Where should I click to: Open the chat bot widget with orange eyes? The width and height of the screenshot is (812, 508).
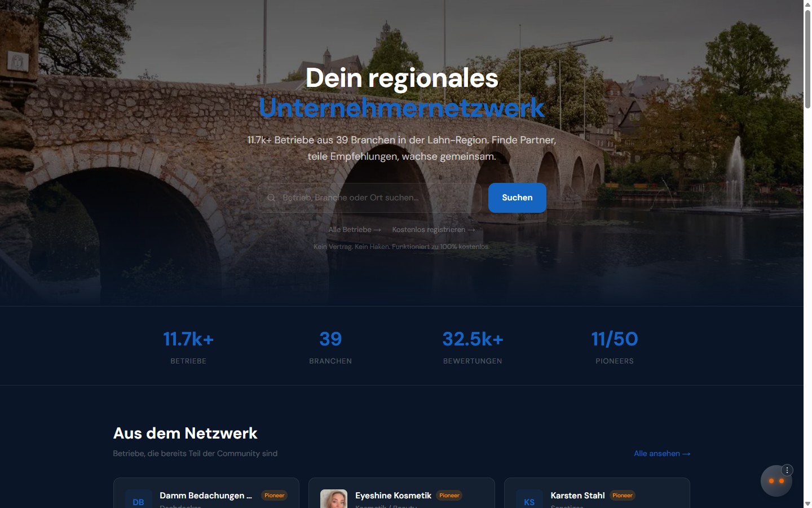(776, 481)
